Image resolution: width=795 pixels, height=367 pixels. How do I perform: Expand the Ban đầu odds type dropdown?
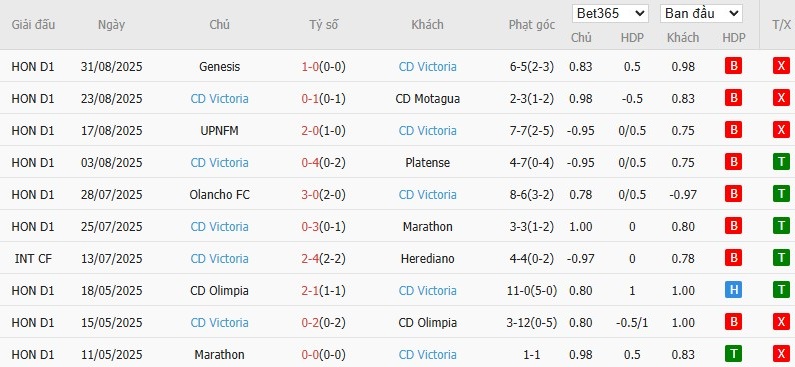(701, 14)
